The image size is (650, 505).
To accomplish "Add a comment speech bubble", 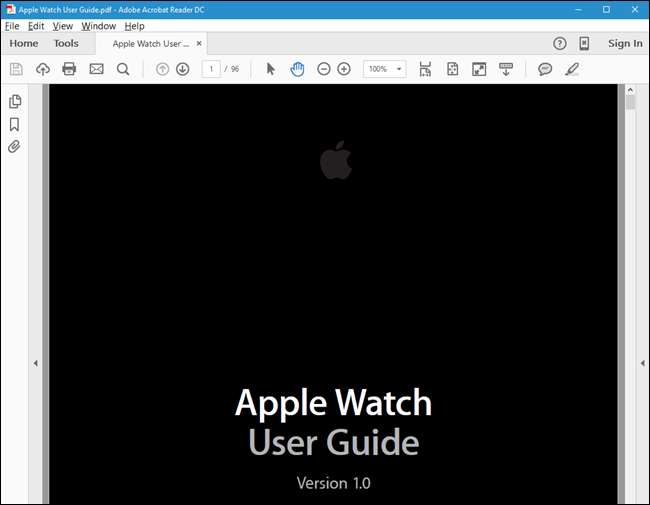I will point(545,69).
